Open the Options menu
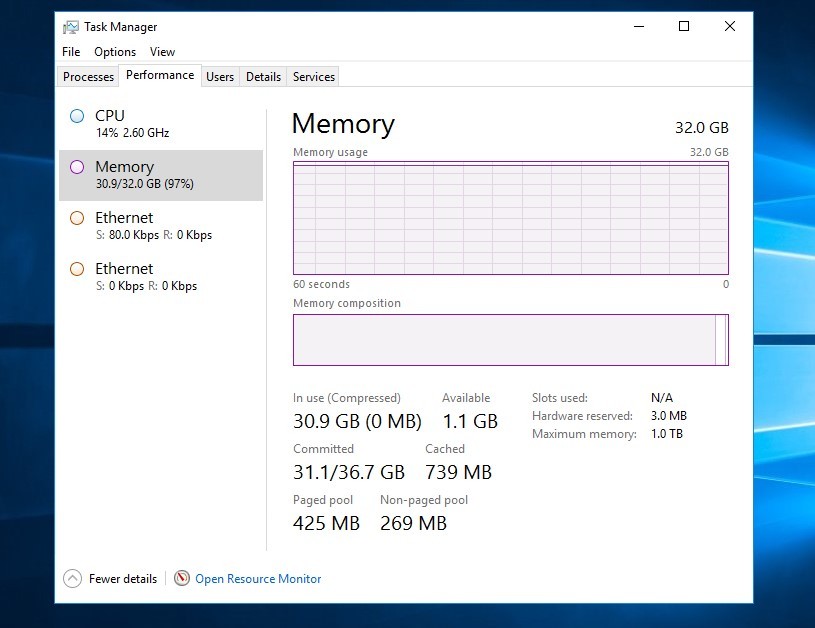Viewport: 815px width, 628px height. 115,52
